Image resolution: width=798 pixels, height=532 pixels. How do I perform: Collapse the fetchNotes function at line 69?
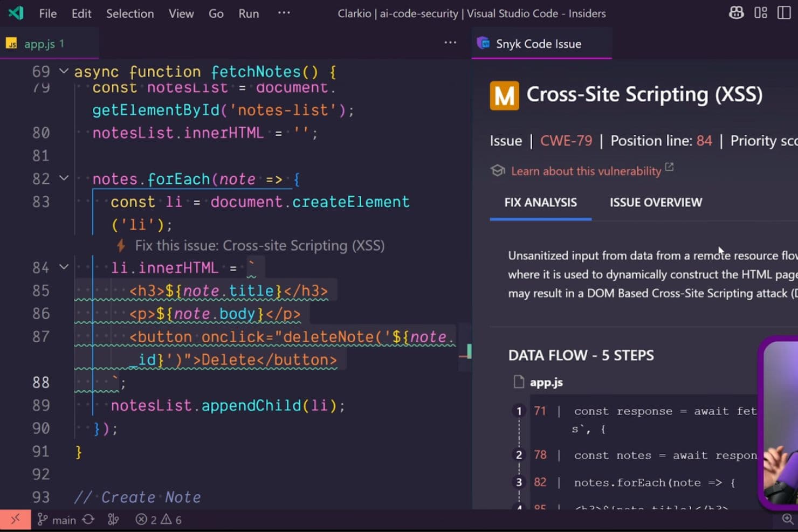[x=64, y=71]
